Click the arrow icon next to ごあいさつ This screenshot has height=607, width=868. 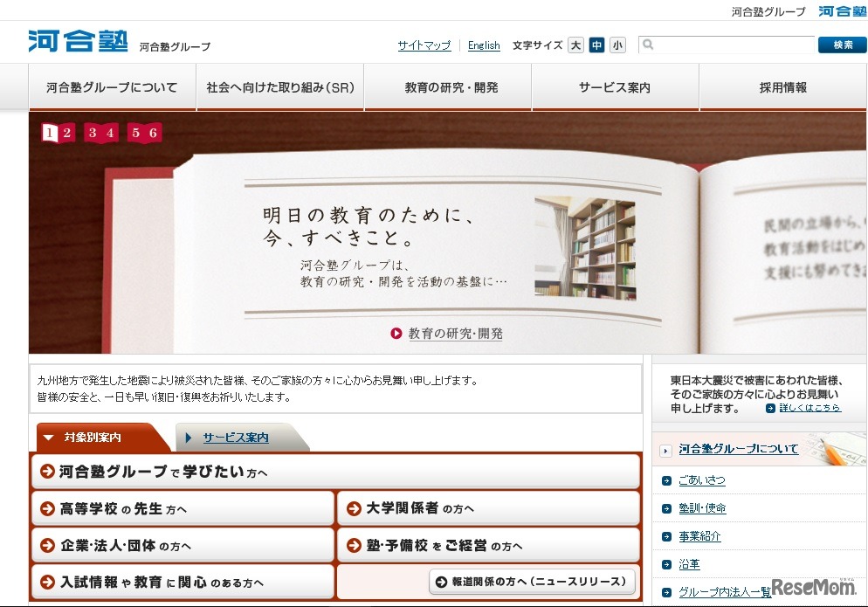[x=665, y=479]
